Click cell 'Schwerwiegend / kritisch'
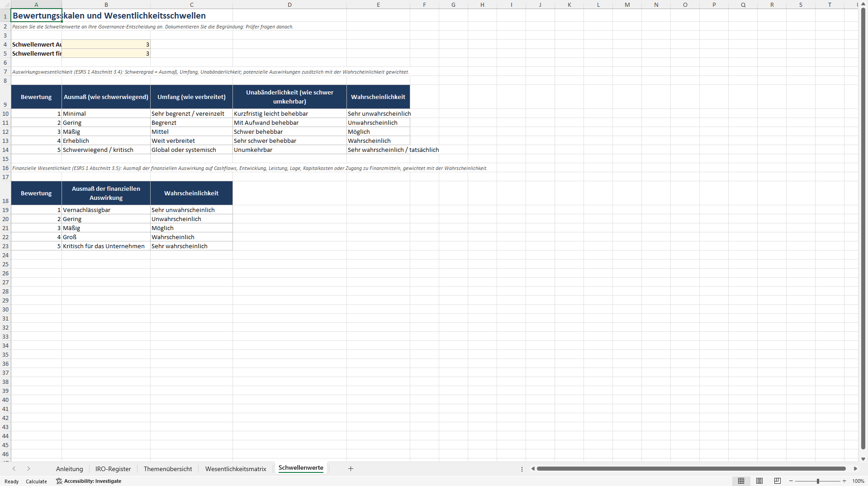The image size is (868, 486). 106,150
